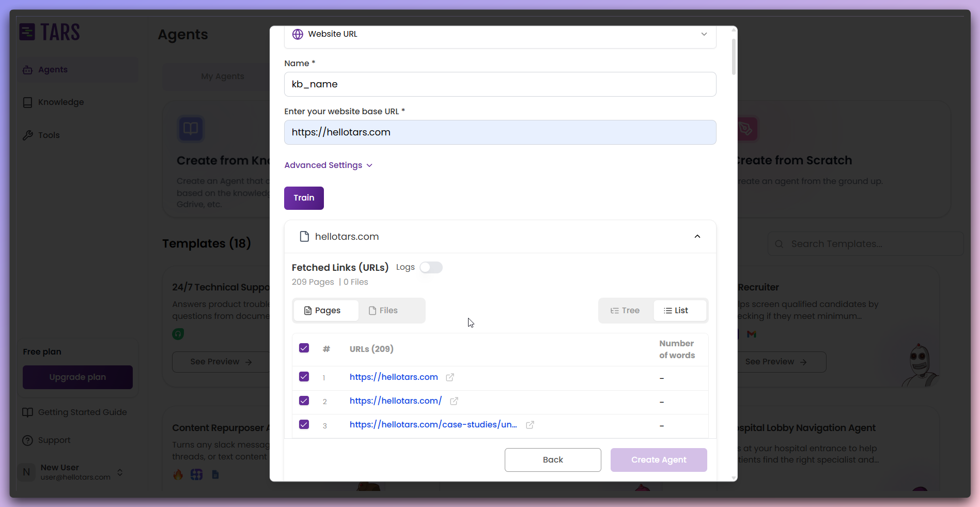980x507 pixels.
Task: Click the Pages tab document icon
Action: click(308, 311)
